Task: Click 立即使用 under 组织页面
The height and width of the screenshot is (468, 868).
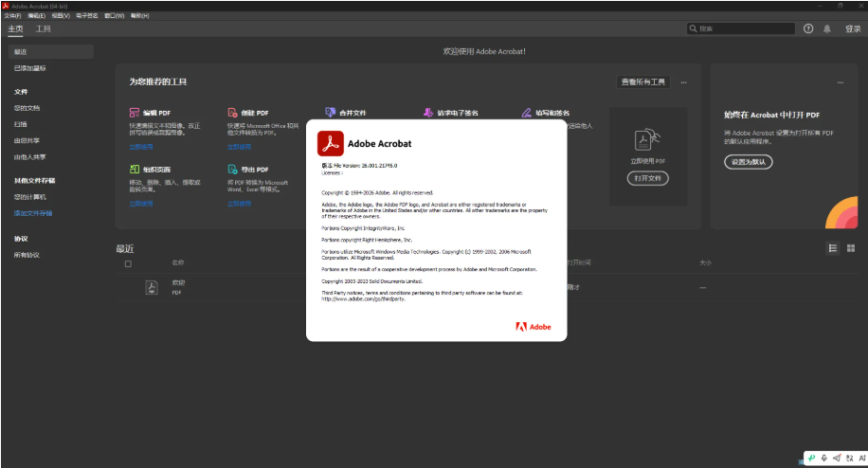Action: click(141, 204)
